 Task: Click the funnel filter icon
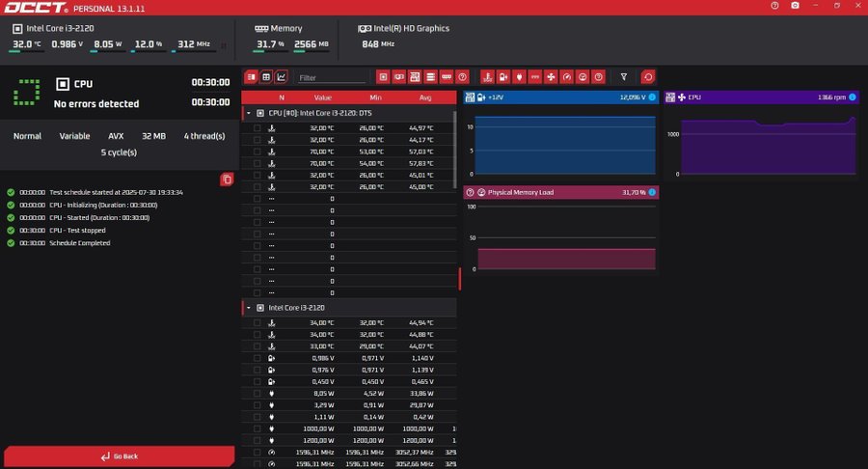(x=624, y=77)
